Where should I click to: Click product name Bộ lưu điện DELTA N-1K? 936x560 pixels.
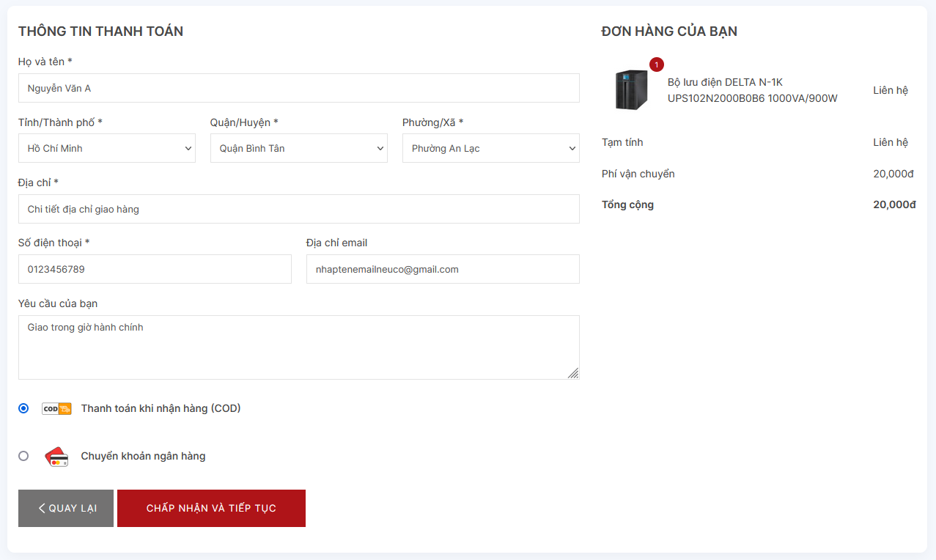point(753,90)
